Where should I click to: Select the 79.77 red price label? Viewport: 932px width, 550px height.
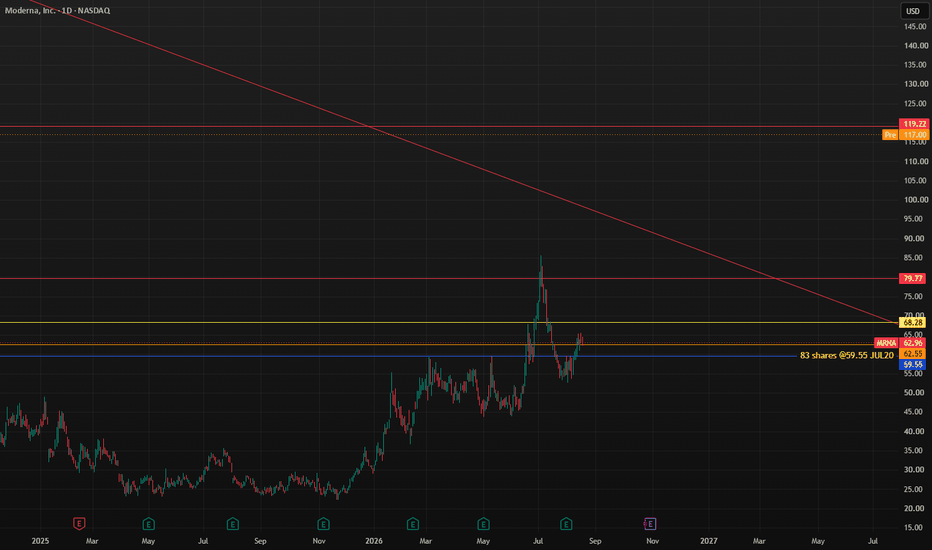913,278
